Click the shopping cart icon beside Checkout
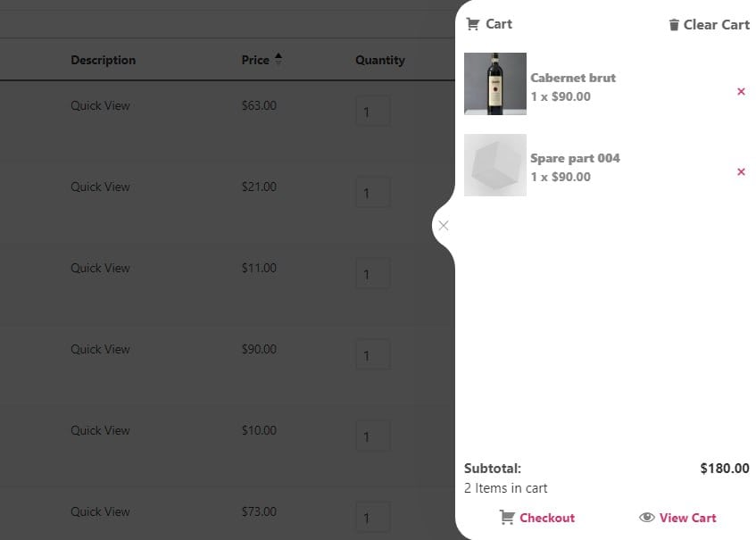 (506, 518)
